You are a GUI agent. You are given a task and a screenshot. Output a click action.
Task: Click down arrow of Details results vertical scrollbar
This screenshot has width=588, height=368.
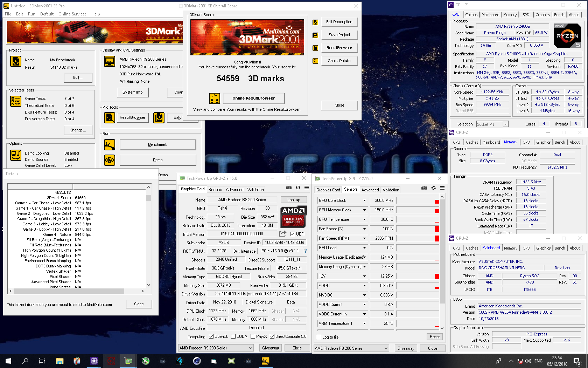click(x=148, y=285)
